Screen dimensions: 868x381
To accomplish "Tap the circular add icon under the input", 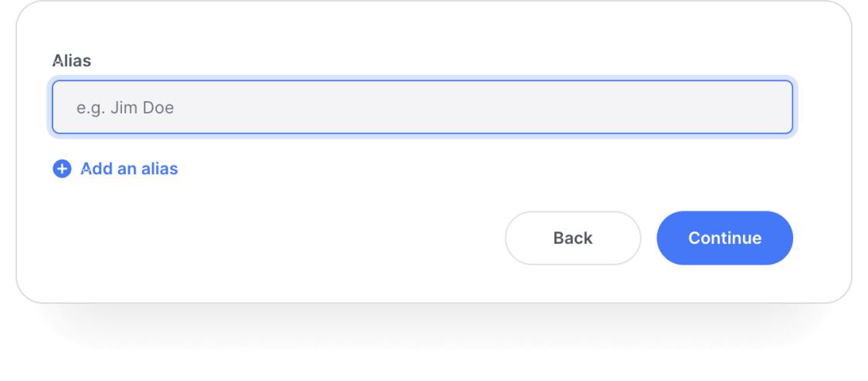I will (x=62, y=169).
